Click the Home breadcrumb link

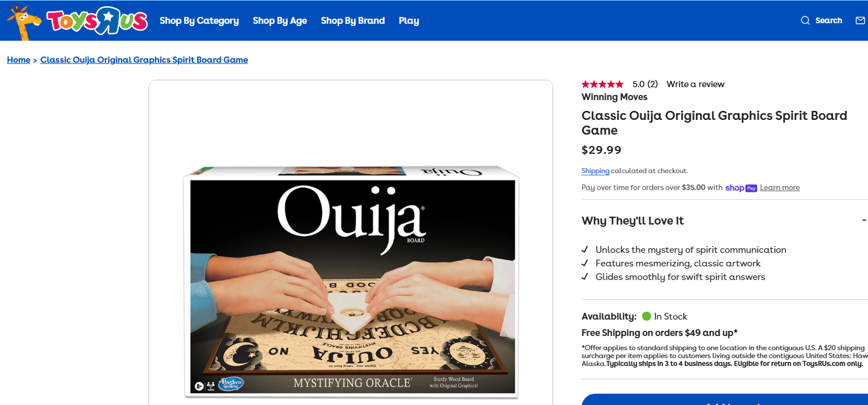coord(19,59)
